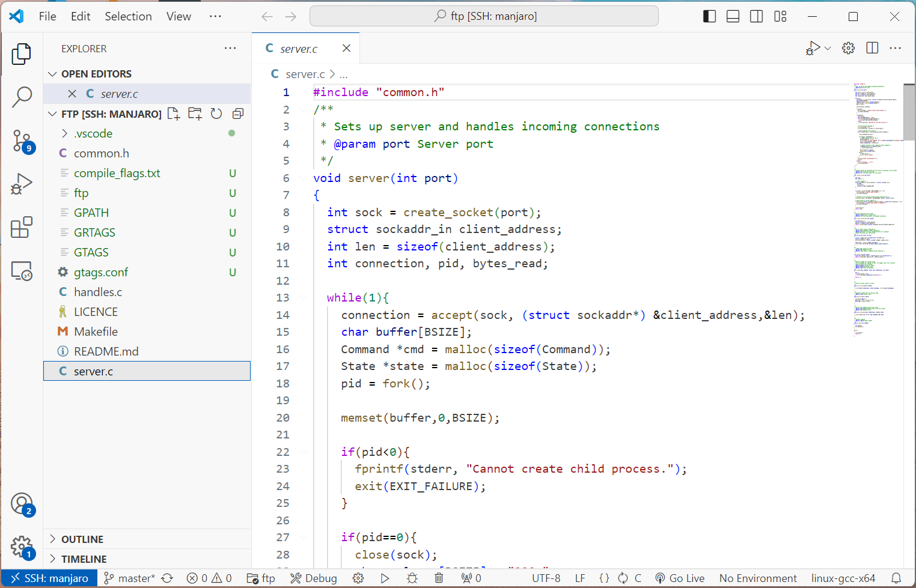
Task: Open the Edit menu
Action: click(x=81, y=16)
